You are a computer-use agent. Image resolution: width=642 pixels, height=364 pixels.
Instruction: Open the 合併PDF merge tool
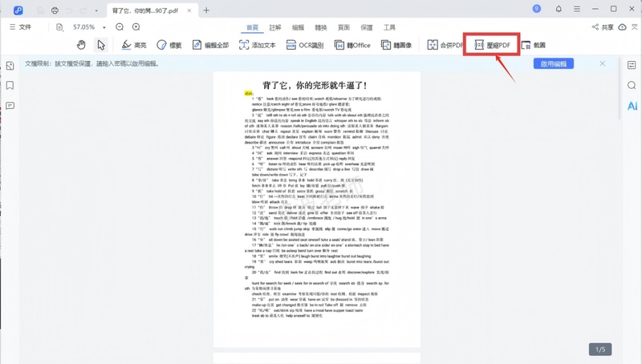445,45
